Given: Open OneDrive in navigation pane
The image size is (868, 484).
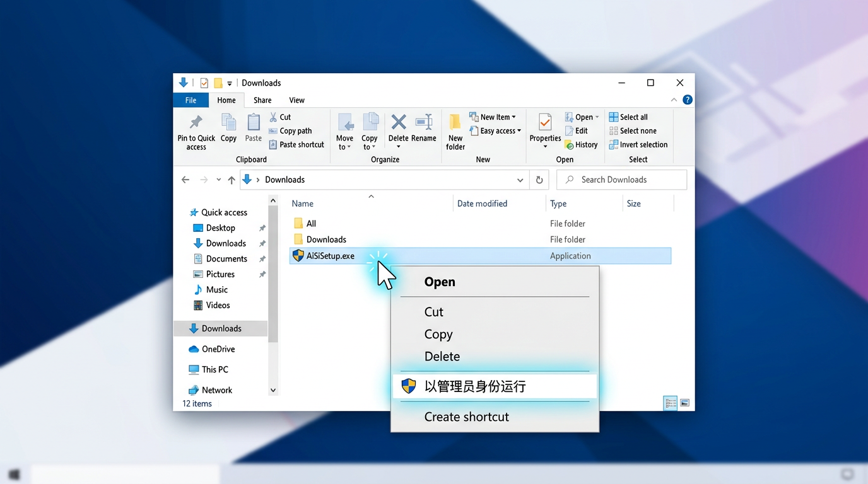Looking at the screenshot, I should click(212, 349).
